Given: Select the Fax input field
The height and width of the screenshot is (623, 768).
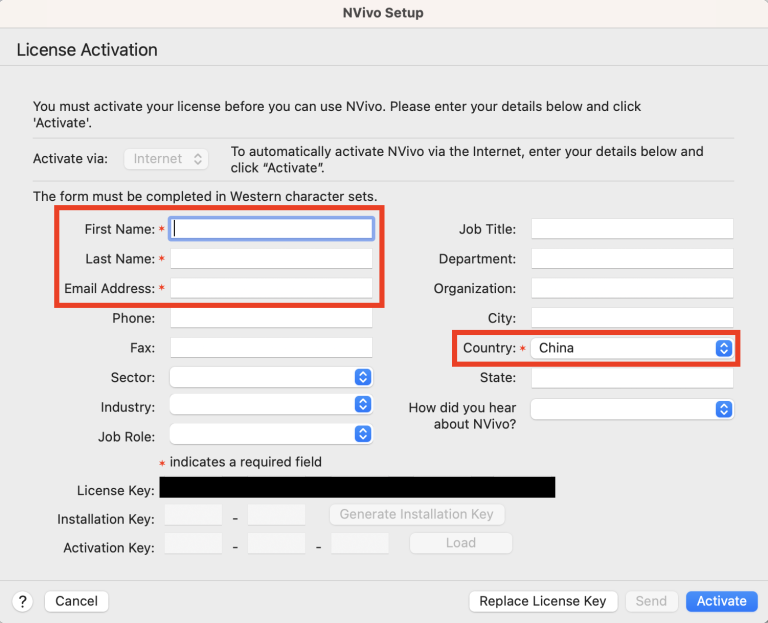Looking at the screenshot, I should pyautogui.click(x=272, y=348).
